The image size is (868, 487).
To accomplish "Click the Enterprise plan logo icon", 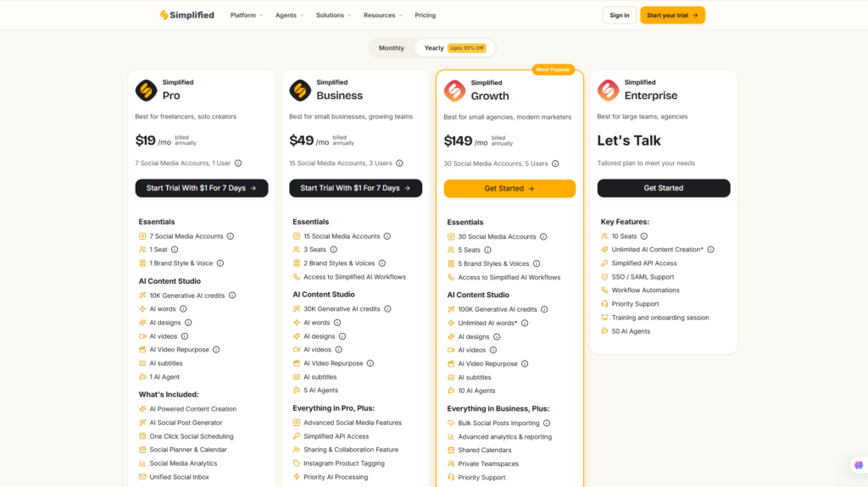I will [608, 91].
